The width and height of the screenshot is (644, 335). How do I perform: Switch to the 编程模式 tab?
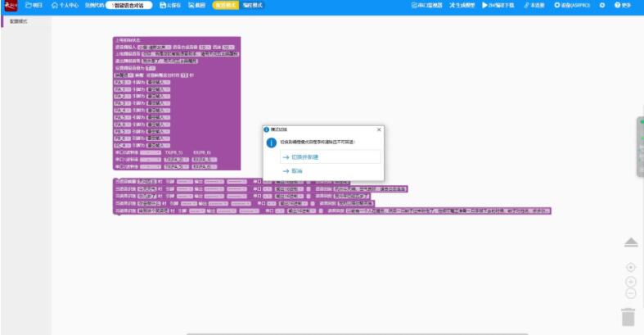click(x=252, y=6)
